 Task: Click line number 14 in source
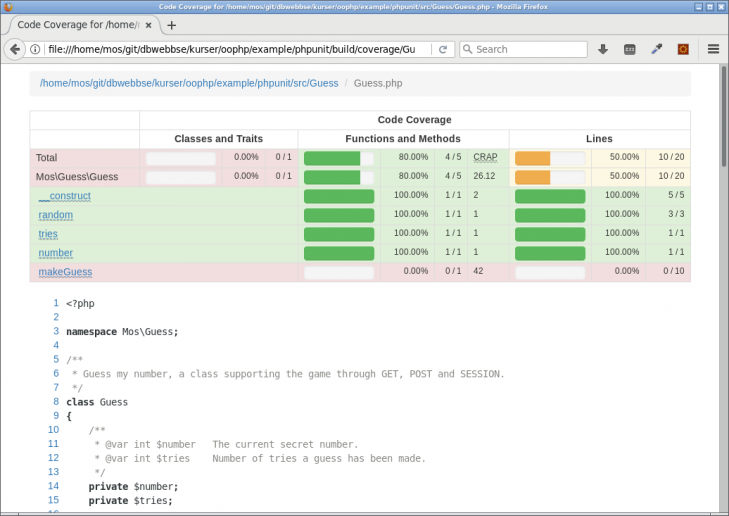(x=53, y=486)
